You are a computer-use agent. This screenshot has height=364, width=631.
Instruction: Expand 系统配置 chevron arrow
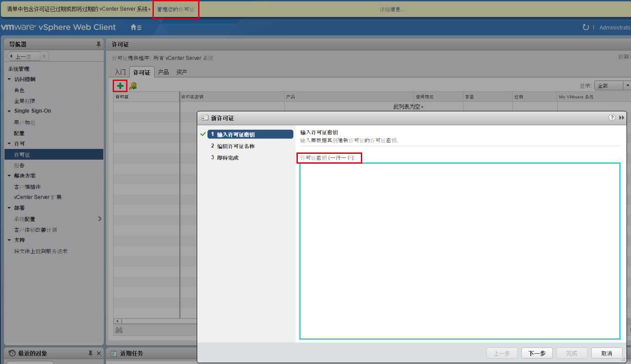pyautogui.click(x=100, y=219)
